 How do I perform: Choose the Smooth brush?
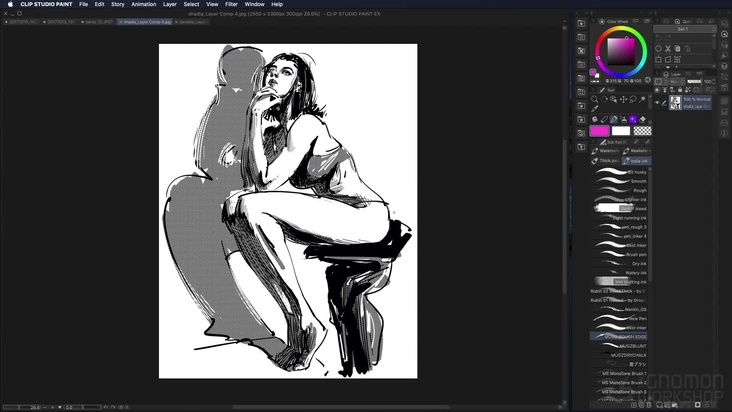tap(620, 181)
